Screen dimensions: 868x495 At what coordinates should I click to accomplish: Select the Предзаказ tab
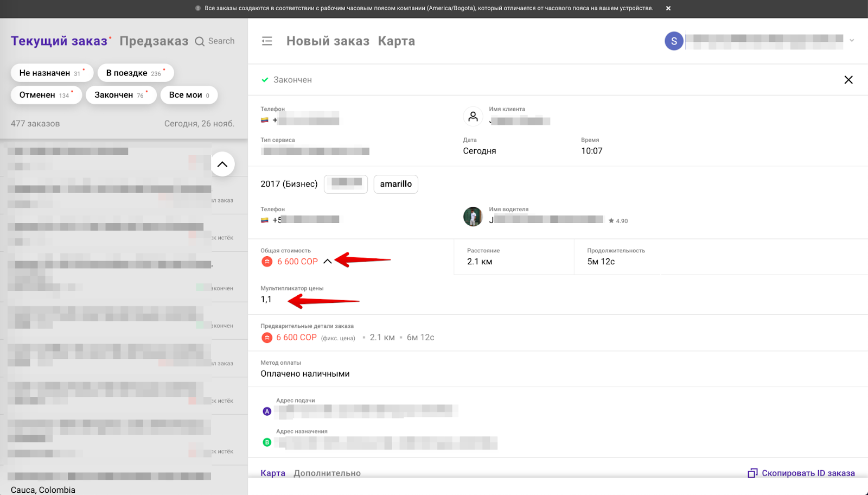tap(154, 41)
